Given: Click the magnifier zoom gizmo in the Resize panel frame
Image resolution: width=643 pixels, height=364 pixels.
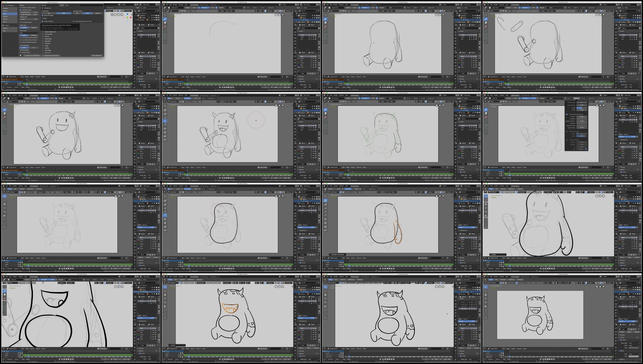Looking at the screenshot, I should click(283, 287).
